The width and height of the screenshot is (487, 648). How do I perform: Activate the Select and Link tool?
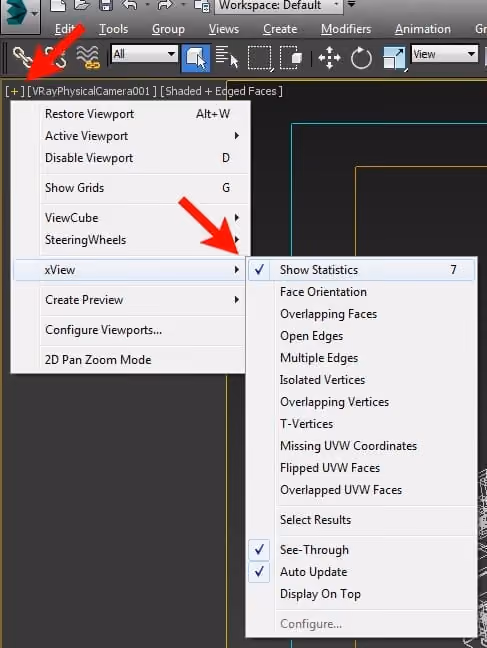(x=22, y=57)
